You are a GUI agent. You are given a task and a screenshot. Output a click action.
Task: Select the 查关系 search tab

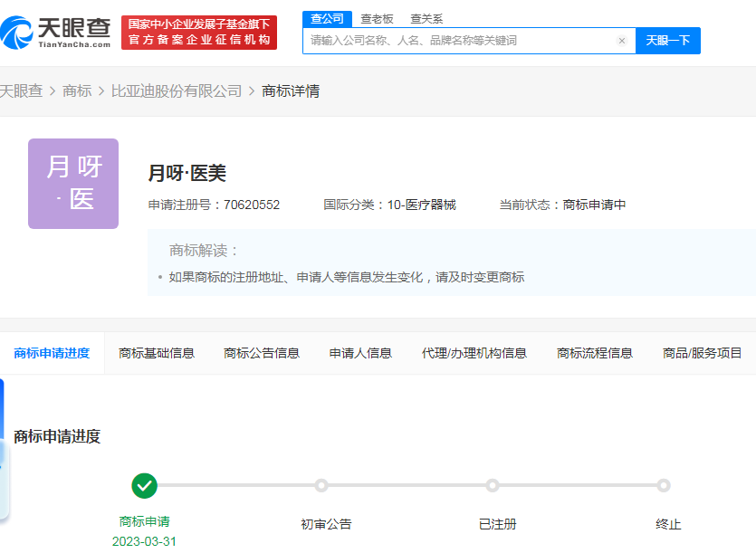pos(426,19)
